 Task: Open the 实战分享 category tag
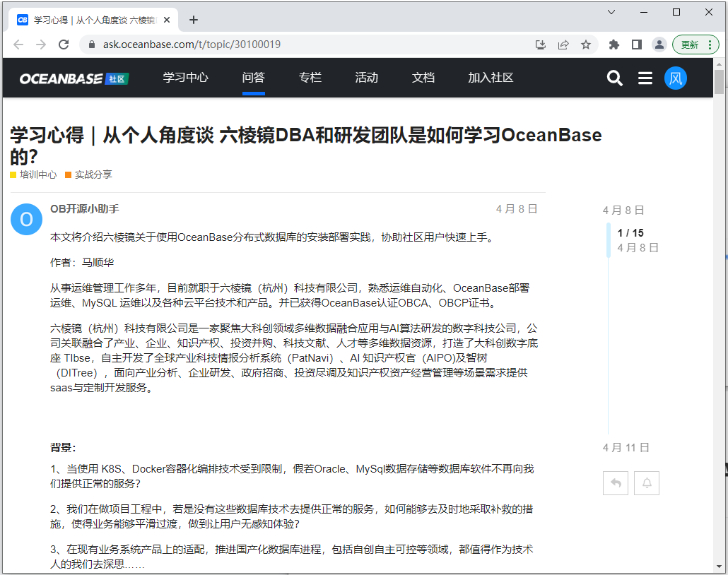[x=88, y=174]
